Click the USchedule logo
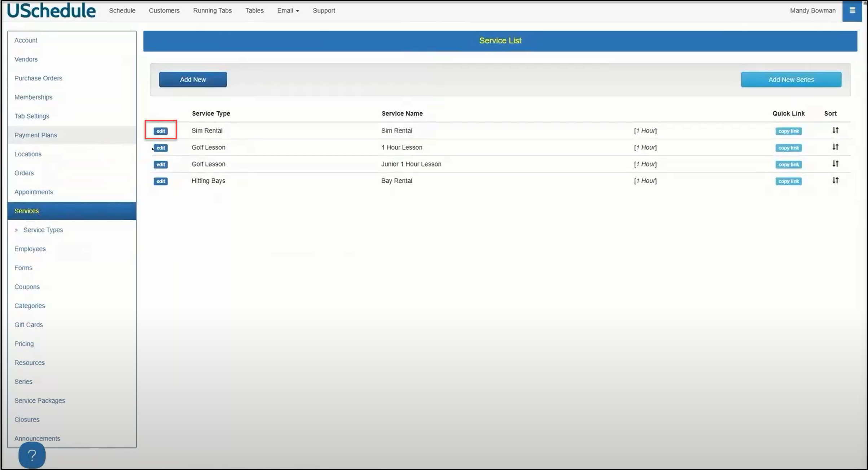Screen dimensions: 868x470 (x=51, y=11)
